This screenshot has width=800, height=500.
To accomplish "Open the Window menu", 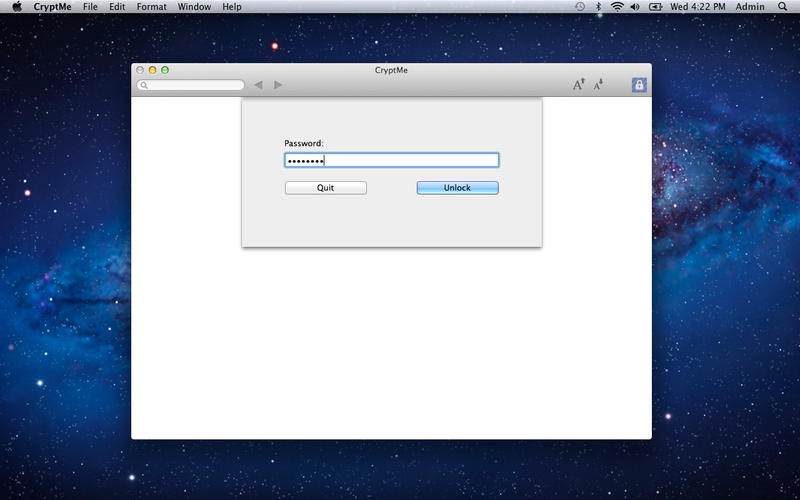I will (x=194, y=7).
